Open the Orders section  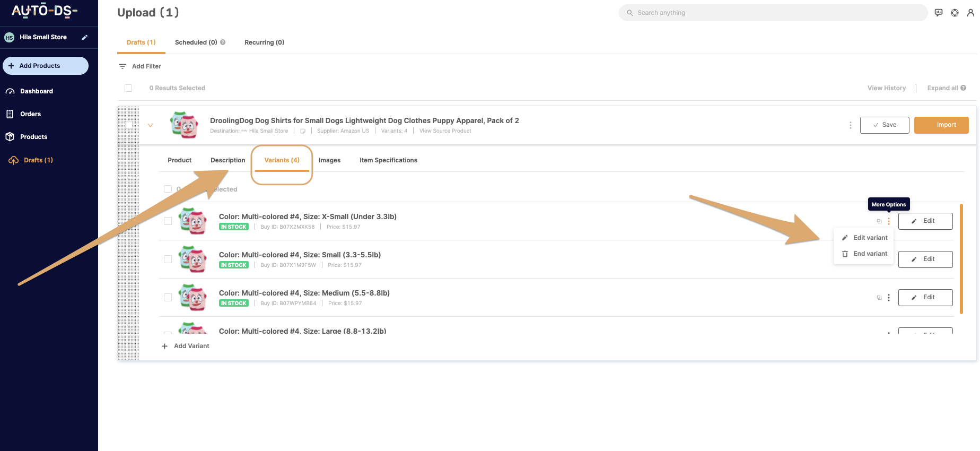(x=30, y=114)
